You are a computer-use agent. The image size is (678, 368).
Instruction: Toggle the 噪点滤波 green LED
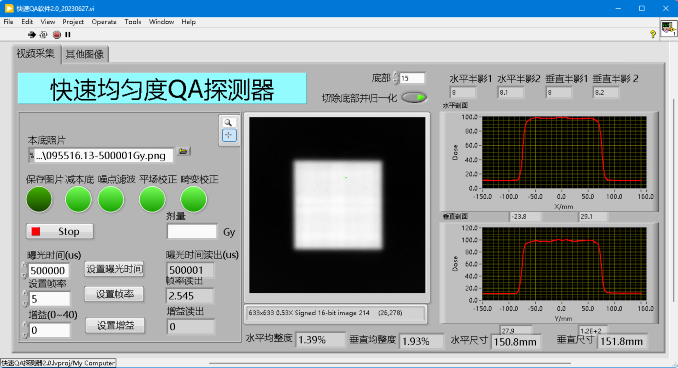pos(111,199)
